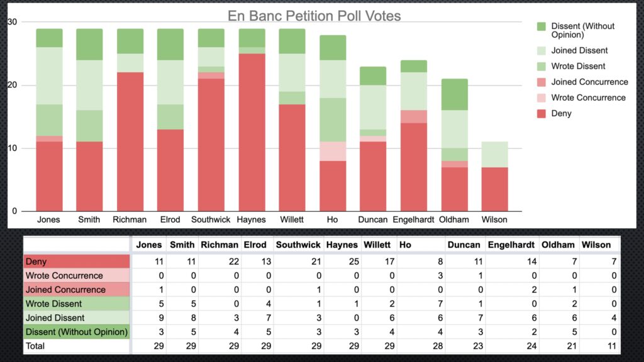Select the Joined Dissent legend swatch
This screenshot has width=644, height=362.
tap(541, 51)
